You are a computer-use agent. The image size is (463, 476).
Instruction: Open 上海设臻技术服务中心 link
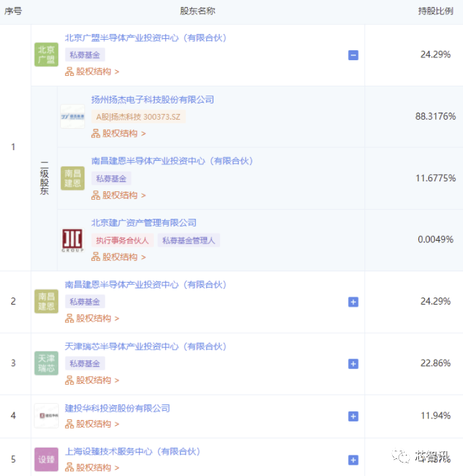[x=133, y=452]
